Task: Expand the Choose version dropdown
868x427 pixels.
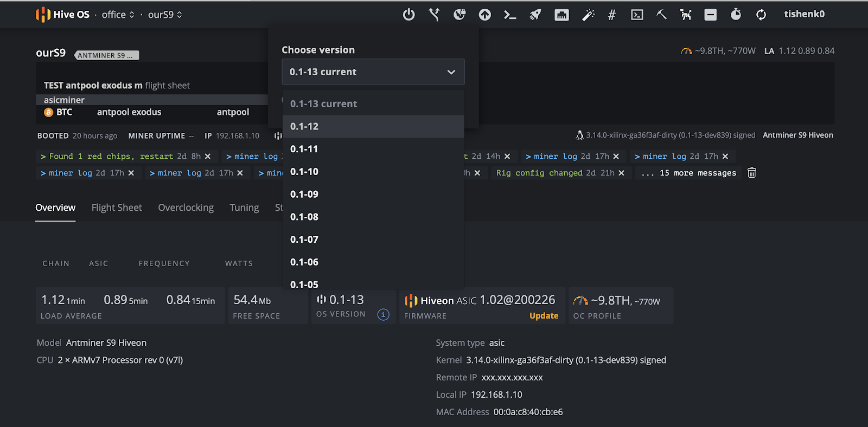Action: click(x=373, y=72)
